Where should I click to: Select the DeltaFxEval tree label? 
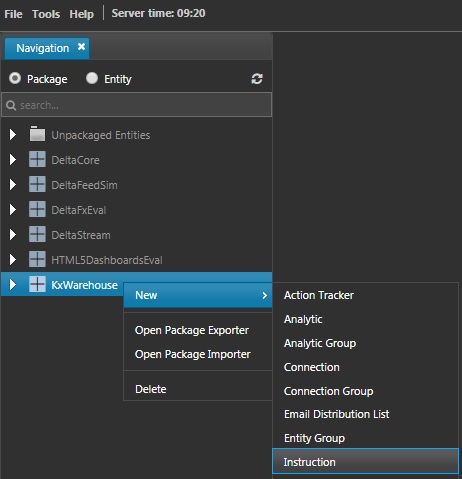click(79, 210)
